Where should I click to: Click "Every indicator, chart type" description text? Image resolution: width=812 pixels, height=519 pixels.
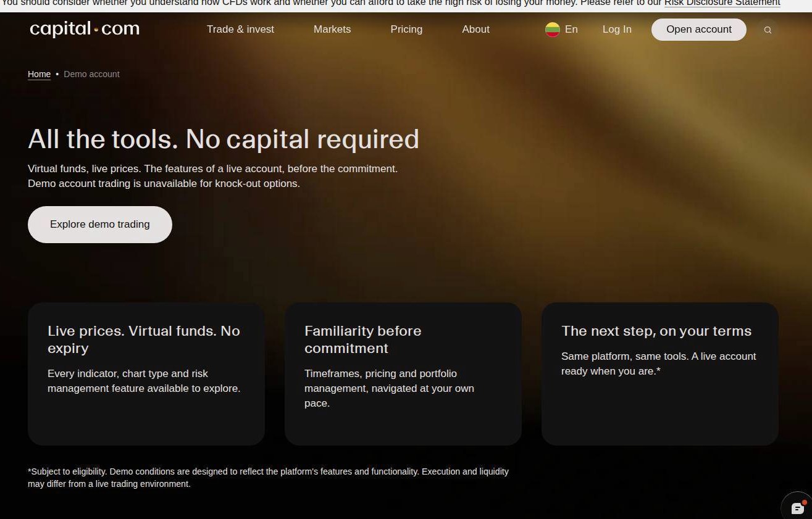coord(144,381)
